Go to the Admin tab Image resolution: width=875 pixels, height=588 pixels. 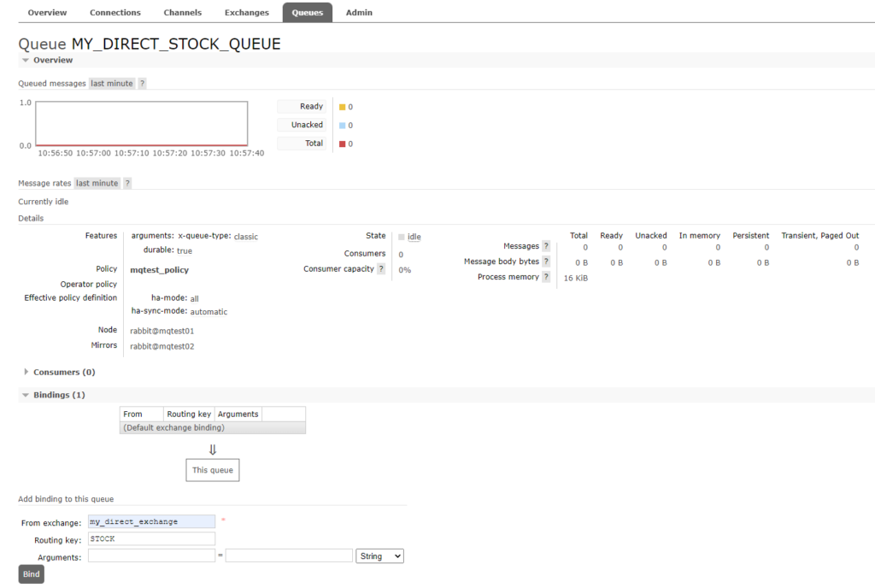click(359, 13)
